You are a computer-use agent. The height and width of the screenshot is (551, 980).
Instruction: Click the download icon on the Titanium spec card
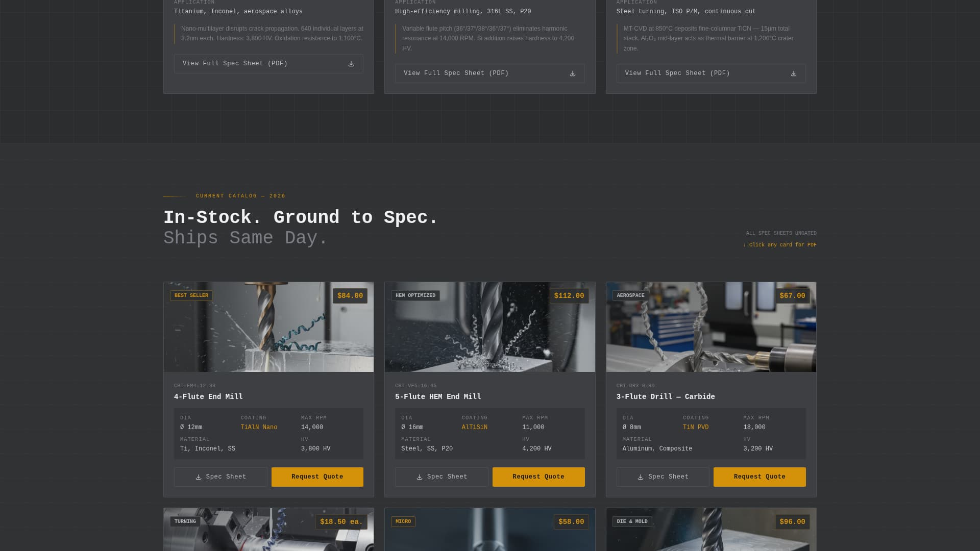pyautogui.click(x=351, y=63)
